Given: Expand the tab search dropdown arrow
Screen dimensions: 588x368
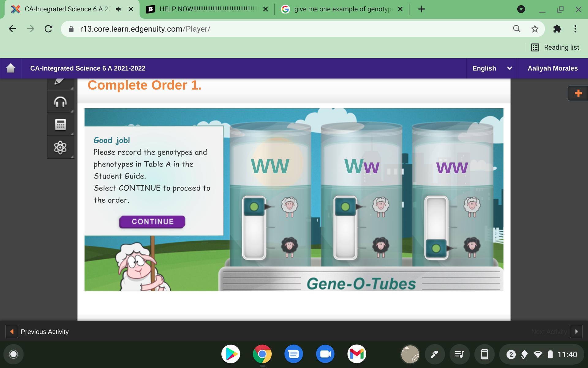Looking at the screenshot, I should pyautogui.click(x=521, y=9).
